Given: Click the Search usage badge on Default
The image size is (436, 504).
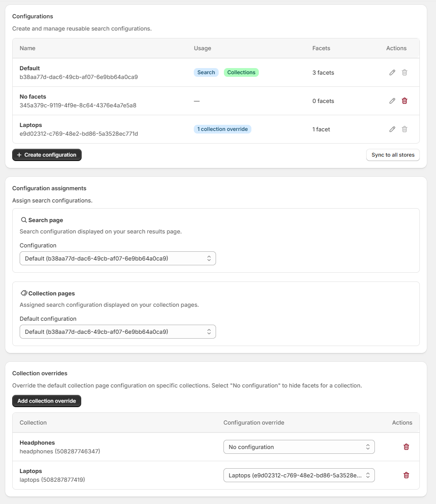Looking at the screenshot, I should (206, 72).
